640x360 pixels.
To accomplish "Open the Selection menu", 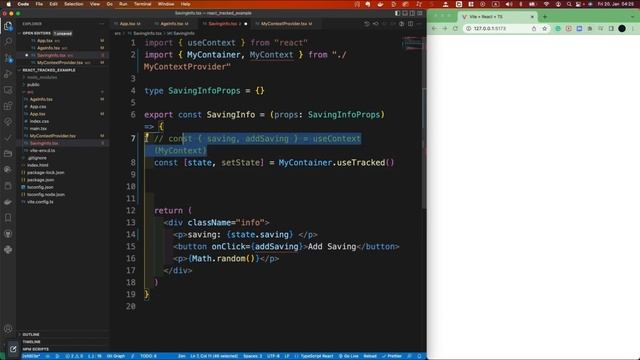I will pos(73,4).
